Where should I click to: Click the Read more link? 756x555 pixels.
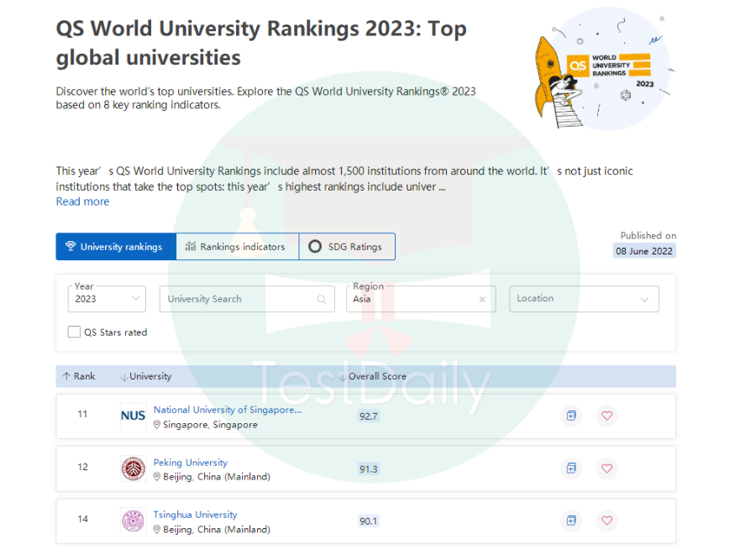pyautogui.click(x=82, y=202)
